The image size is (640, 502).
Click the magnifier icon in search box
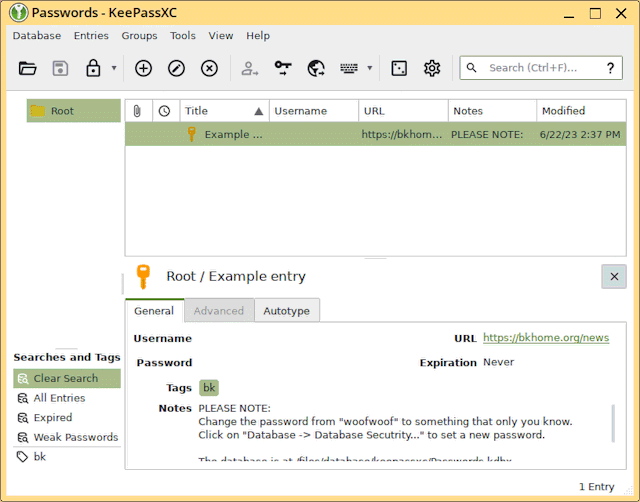coord(471,68)
